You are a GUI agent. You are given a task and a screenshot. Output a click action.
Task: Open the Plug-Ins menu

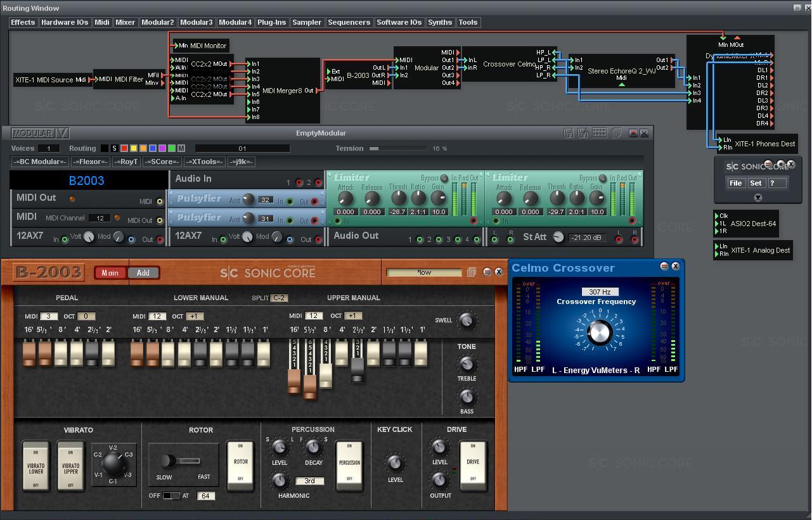(x=271, y=22)
